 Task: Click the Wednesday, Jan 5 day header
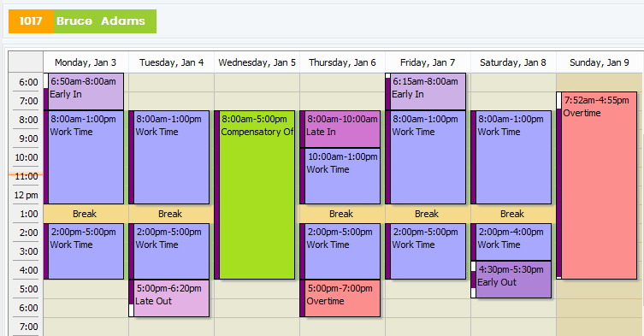[257, 62]
